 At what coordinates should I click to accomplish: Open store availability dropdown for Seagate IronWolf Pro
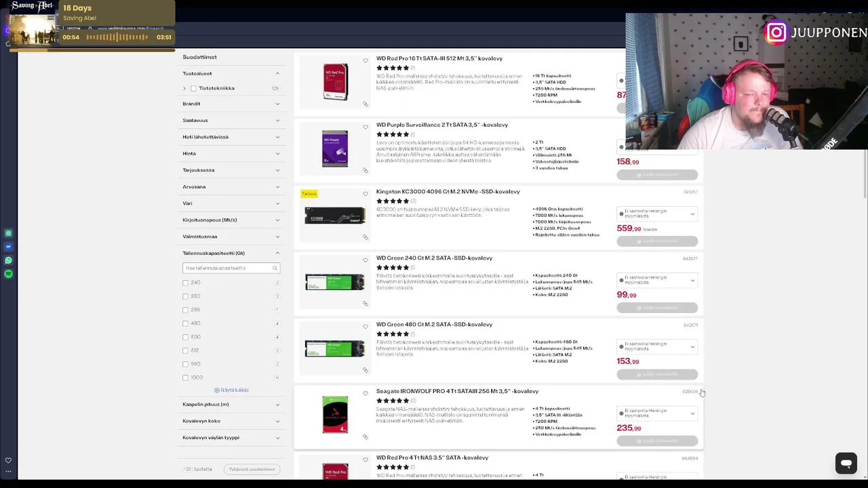657,413
